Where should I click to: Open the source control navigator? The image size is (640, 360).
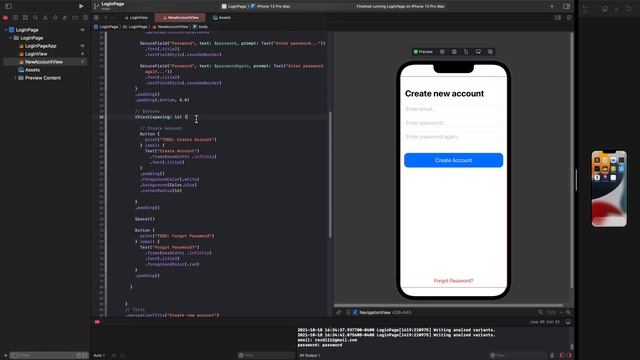click(16, 18)
